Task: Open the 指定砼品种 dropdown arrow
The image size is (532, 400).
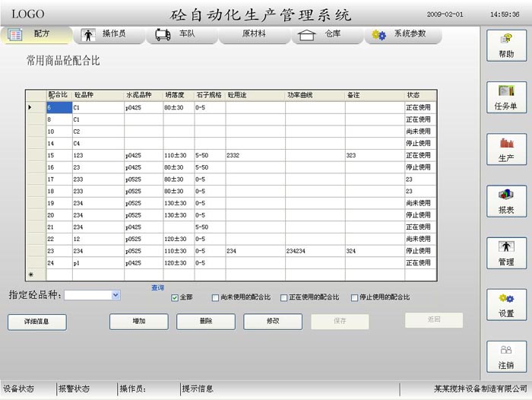Action: [116, 295]
